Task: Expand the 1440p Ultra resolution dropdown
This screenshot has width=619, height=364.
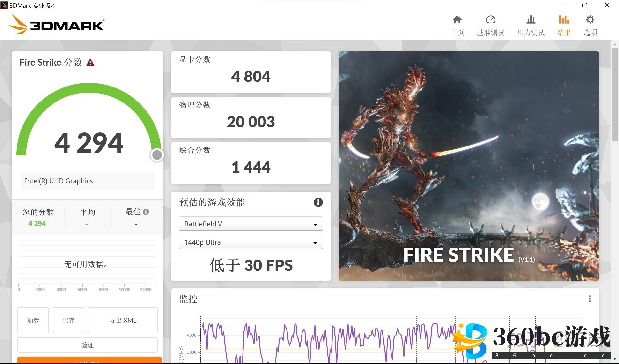Action: click(251, 242)
